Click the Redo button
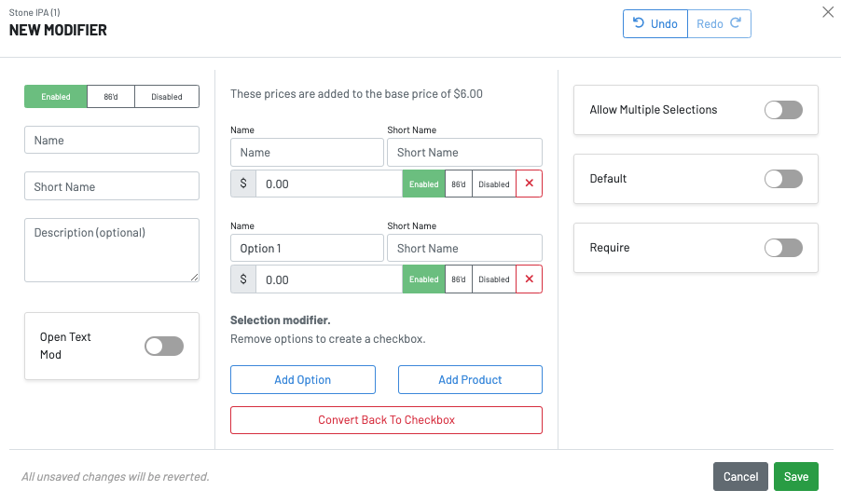The width and height of the screenshot is (841, 504). click(719, 24)
